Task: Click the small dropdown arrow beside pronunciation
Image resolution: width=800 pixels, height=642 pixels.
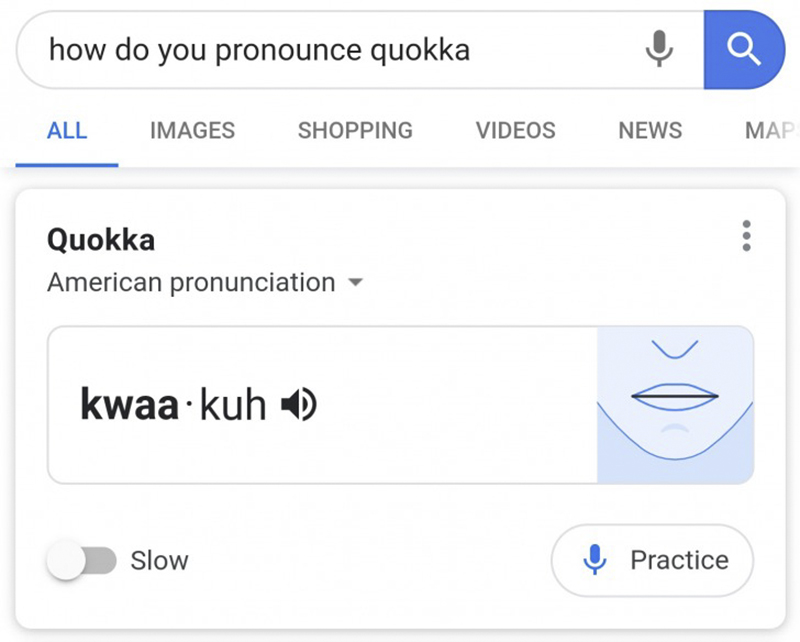Action: [x=354, y=283]
